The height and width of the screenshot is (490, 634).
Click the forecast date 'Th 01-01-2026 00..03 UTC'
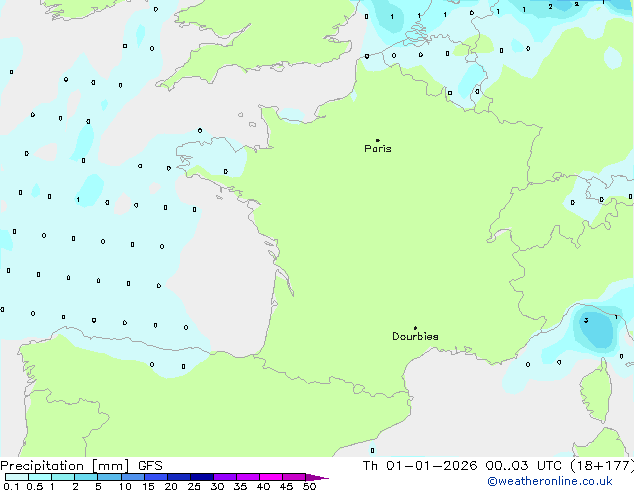pyautogui.click(x=462, y=466)
